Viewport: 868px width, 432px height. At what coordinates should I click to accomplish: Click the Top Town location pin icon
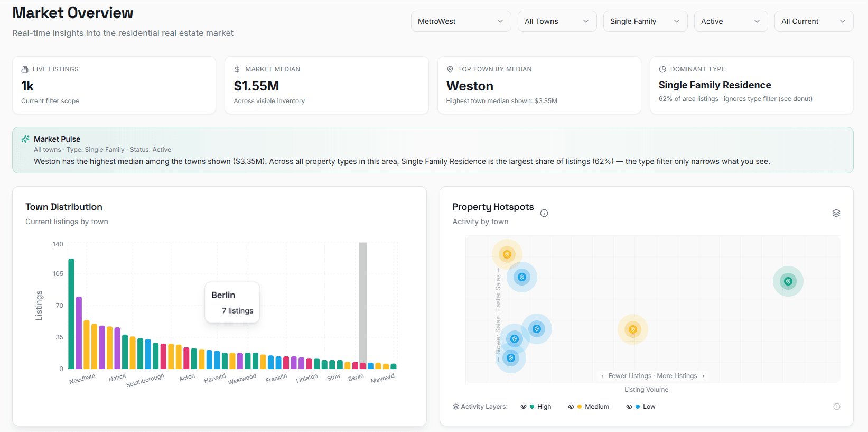tap(450, 69)
